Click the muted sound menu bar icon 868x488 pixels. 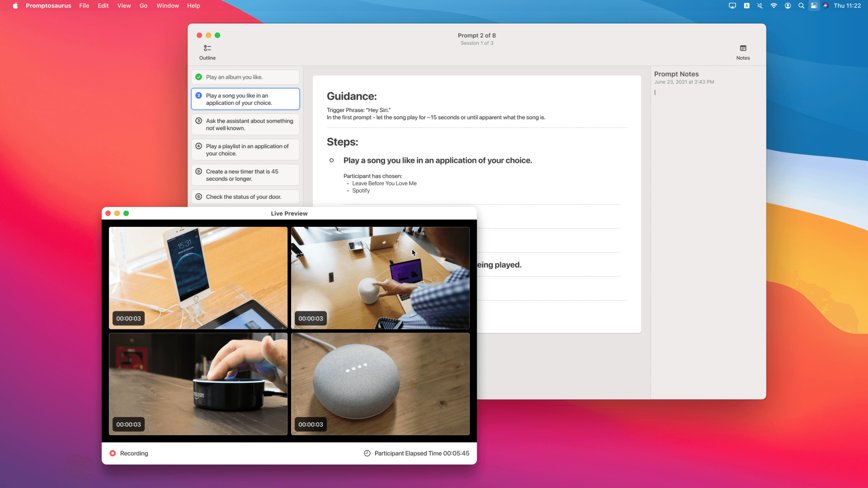[x=760, y=6]
